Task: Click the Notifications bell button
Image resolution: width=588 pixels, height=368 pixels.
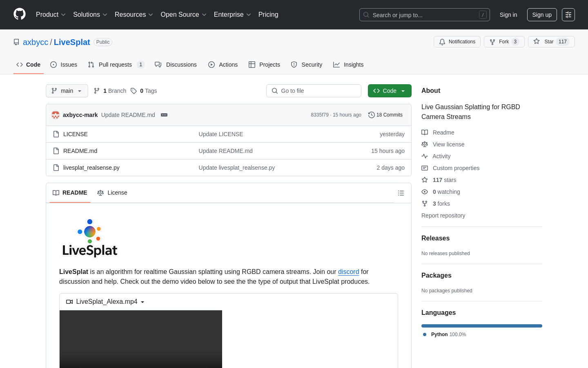Action: 457,42
